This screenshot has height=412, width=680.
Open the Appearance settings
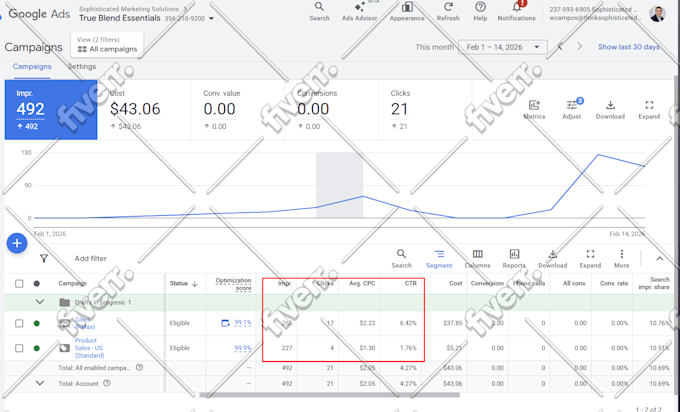pos(407,12)
